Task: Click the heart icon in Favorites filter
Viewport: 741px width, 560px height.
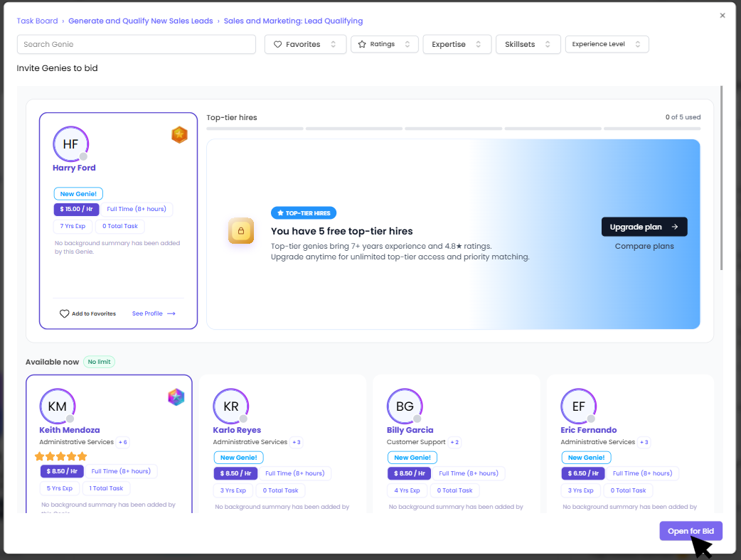Action: coord(277,44)
